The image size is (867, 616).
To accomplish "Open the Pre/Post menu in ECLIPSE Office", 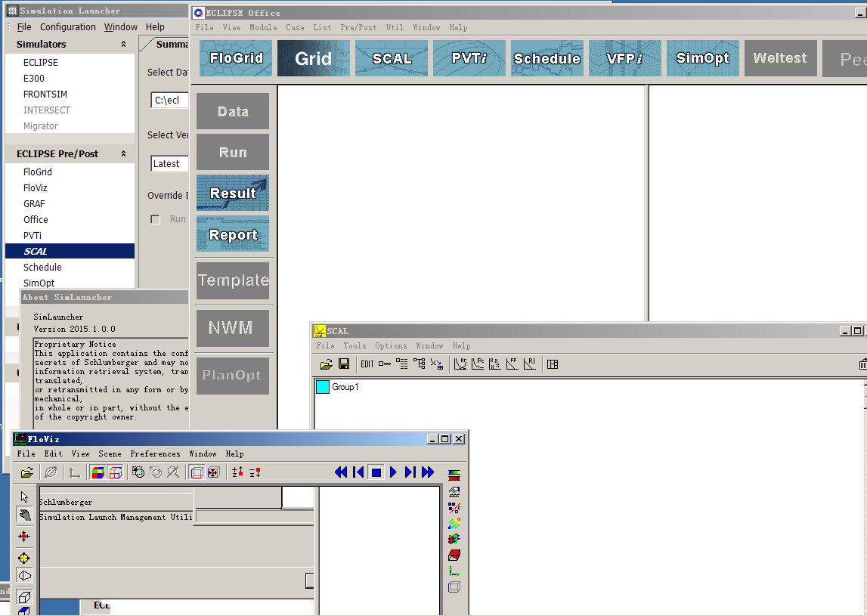I will pyautogui.click(x=358, y=27).
